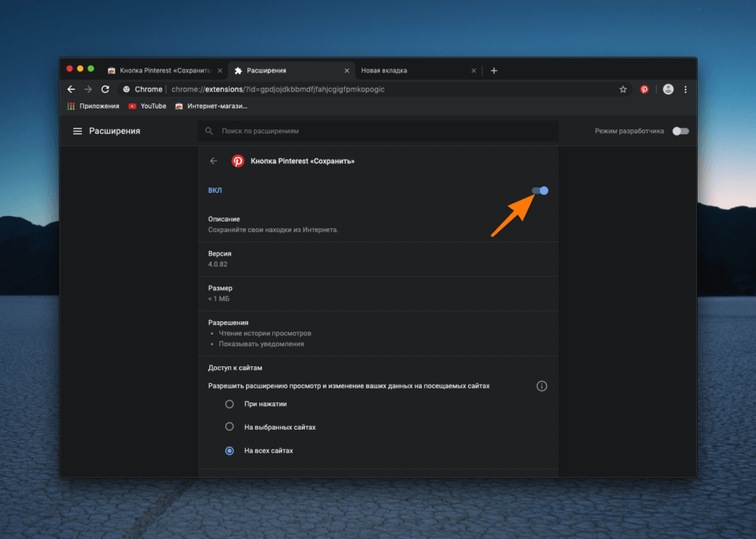The image size is (756, 539).
Task: Return to extensions list via back arrow
Action: pyautogui.click(x=213, y=161)
